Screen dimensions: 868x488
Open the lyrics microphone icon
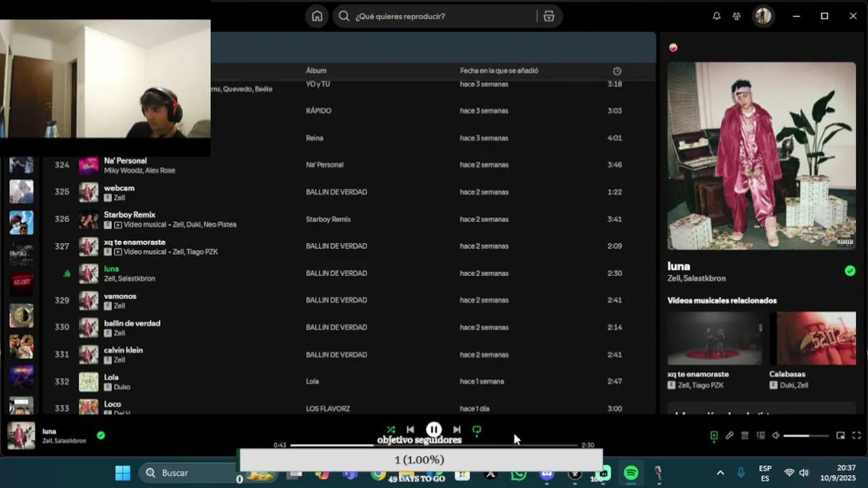[730, 436]
